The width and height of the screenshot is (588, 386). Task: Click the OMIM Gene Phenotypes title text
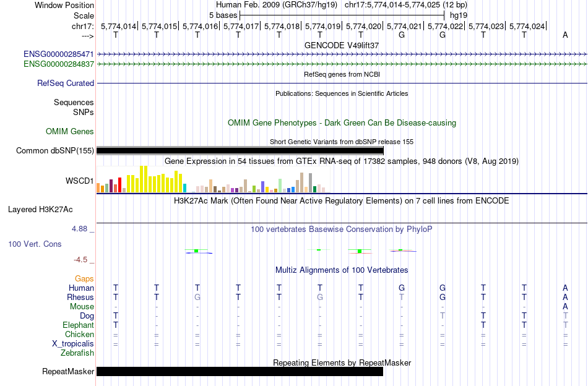342,123
